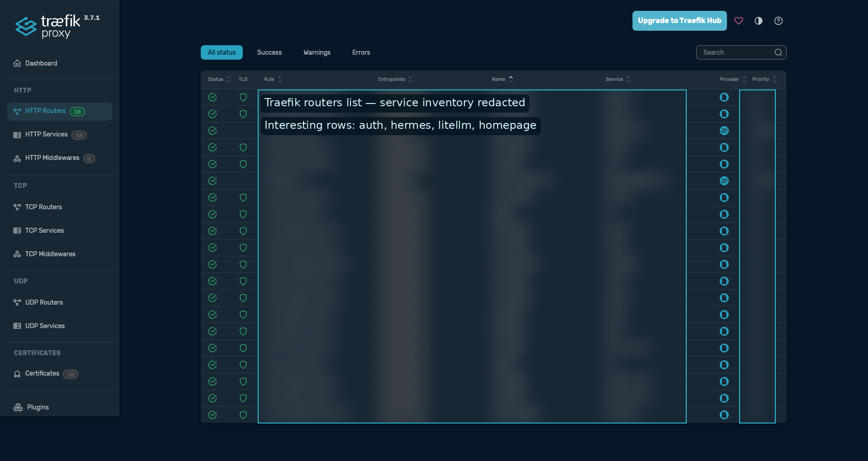
Task: Click the TCP Services sidebar icon
Action: [x=17, y=230]
